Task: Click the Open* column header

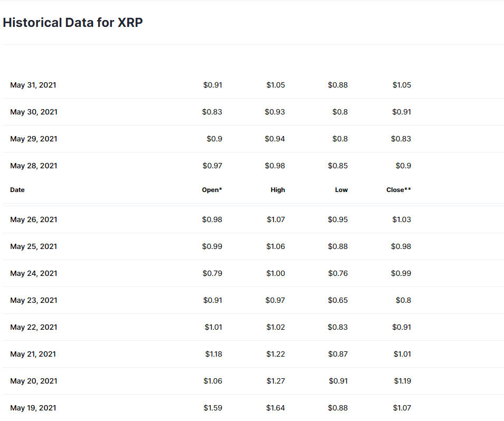Action: [x=212, y=190]
